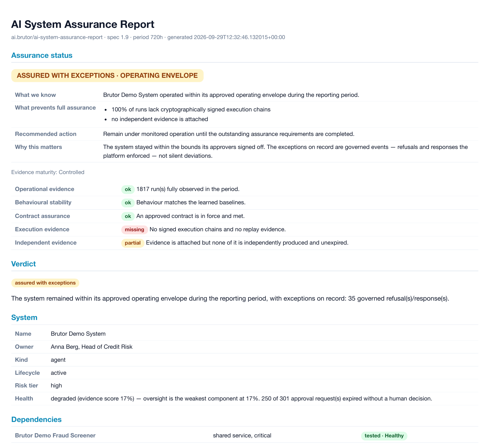Click the missing badge for Execution evidence
This screenshot has height=448, width=490.
[x=135, y=229]
